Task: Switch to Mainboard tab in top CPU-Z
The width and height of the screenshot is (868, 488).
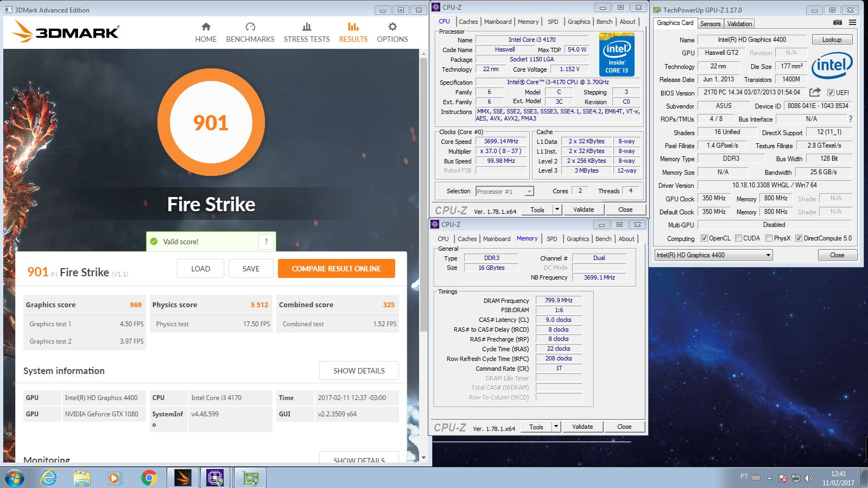Action: 498,22
